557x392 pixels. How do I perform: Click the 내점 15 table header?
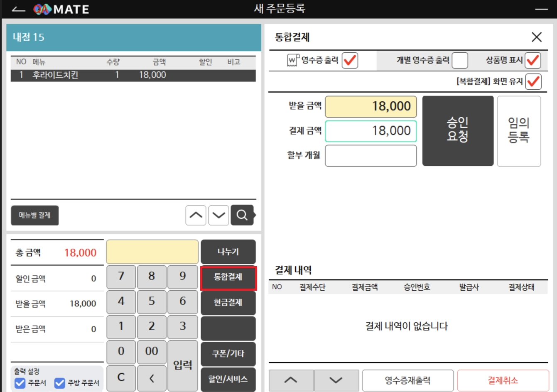click(134, 37)
